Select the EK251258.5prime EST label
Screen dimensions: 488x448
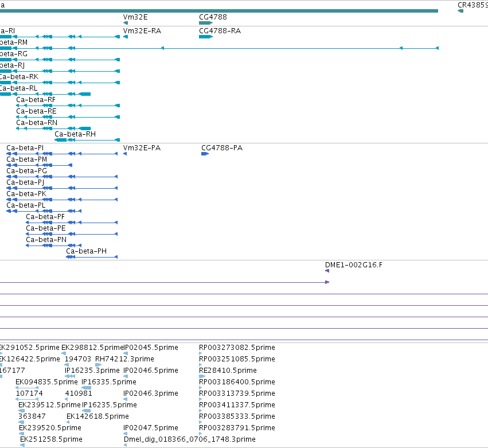click(52, 439)
